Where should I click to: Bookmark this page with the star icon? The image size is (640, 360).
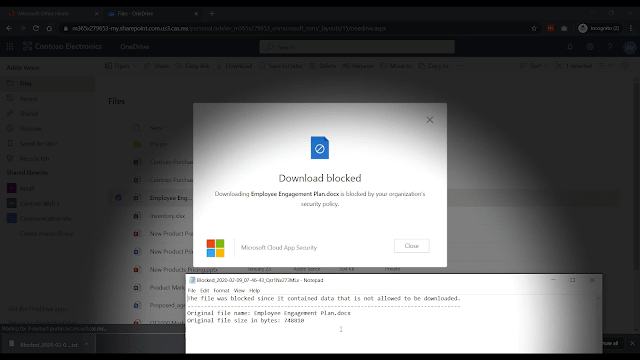pos(534,28)
